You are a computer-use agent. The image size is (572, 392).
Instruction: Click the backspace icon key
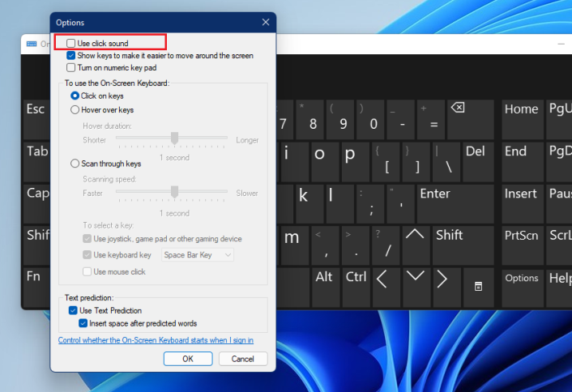(471, 119)
